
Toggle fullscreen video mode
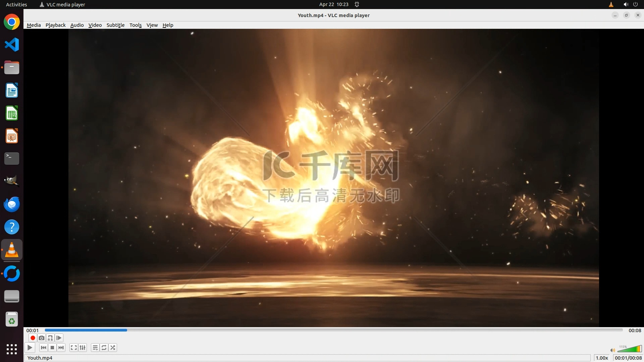tap(74, 348)
